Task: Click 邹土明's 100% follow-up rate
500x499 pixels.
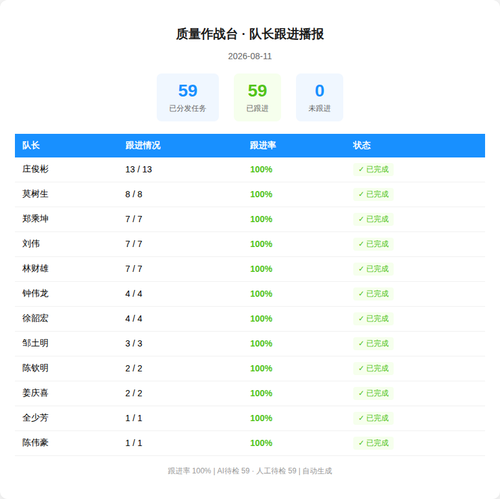Action: 261,343
